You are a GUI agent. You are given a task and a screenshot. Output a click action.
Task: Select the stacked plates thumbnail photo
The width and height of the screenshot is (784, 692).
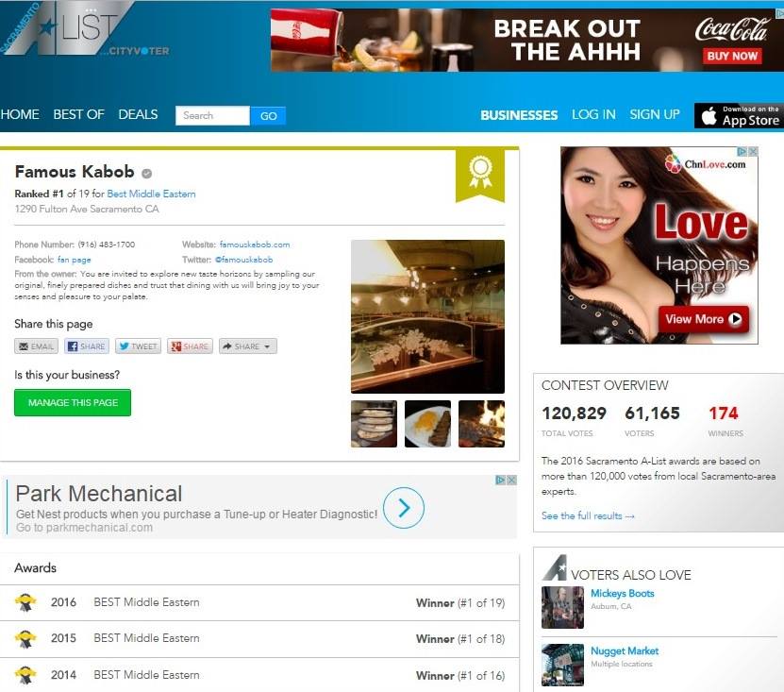pos(374,424)
